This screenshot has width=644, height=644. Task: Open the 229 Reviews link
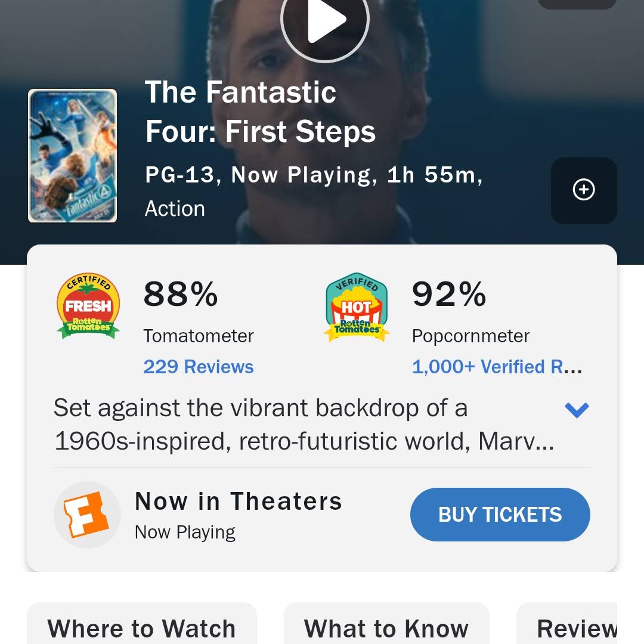point(199,367)
